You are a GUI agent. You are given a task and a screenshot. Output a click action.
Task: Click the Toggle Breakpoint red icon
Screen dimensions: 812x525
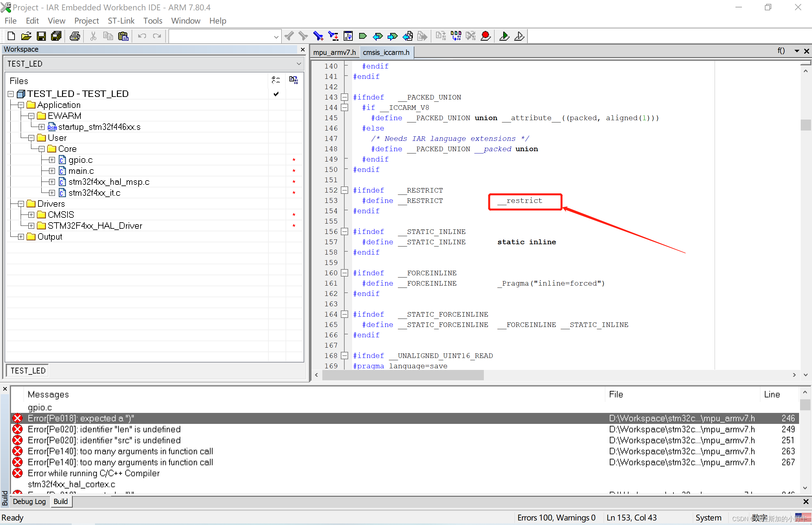click(x=485, y=36)
